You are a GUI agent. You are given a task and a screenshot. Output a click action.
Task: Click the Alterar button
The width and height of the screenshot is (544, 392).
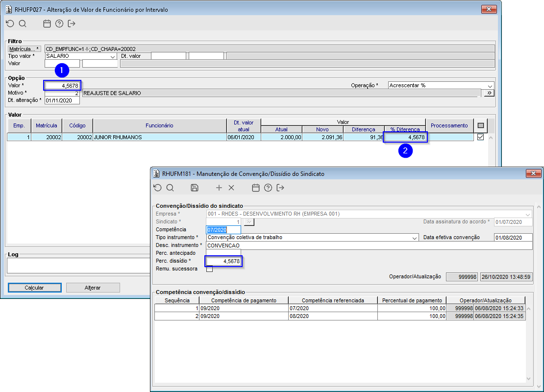click(x=93, y=288)
